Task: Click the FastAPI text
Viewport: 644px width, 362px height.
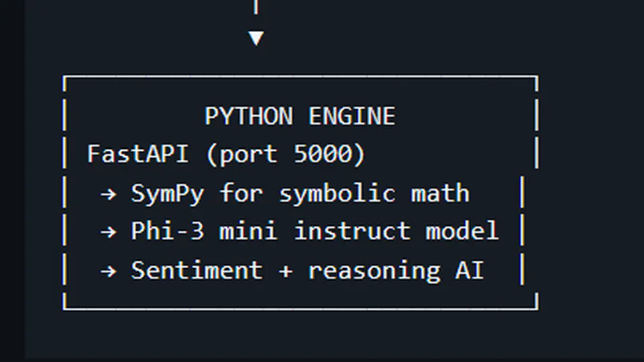Action: 139,155
